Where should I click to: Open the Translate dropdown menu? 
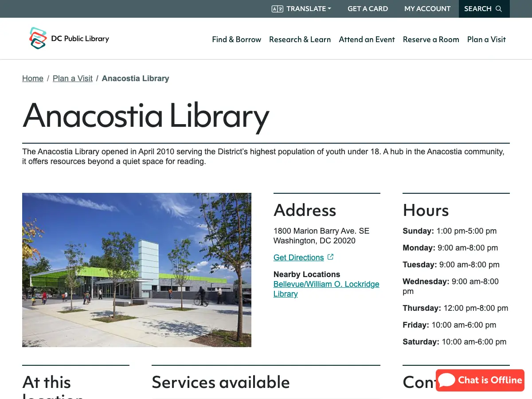click(x=301, y=9)
